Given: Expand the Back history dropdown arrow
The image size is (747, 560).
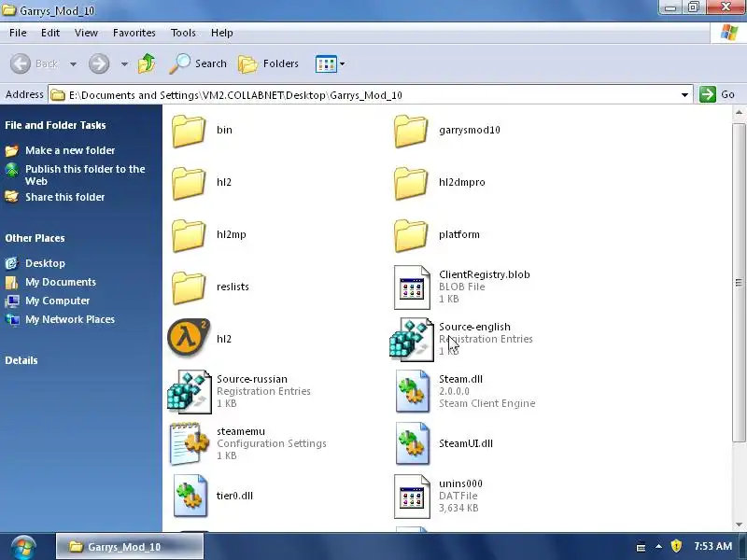Looking at the screenshot, I should pyautogui.click(x=74, y=63).
